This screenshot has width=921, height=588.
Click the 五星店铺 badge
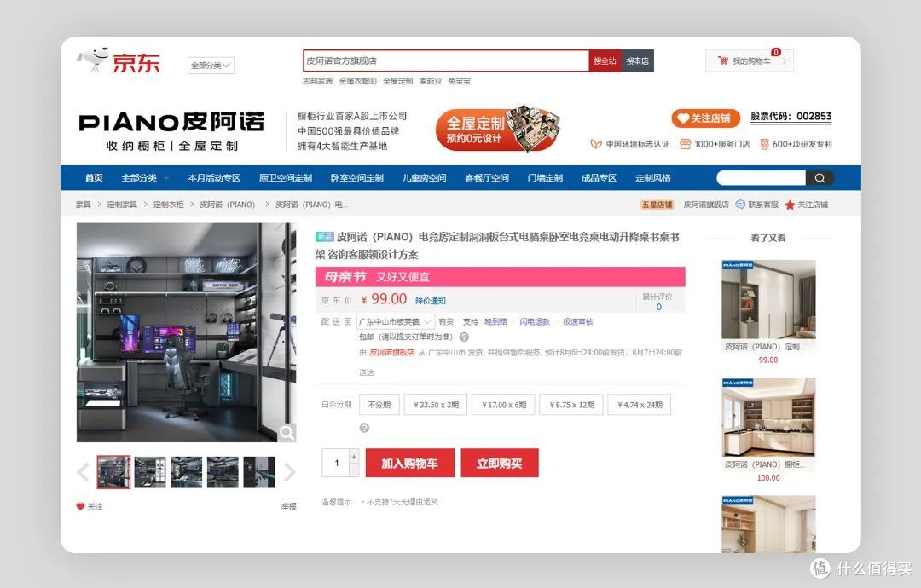pyautogui.click(x=657, y=205)
